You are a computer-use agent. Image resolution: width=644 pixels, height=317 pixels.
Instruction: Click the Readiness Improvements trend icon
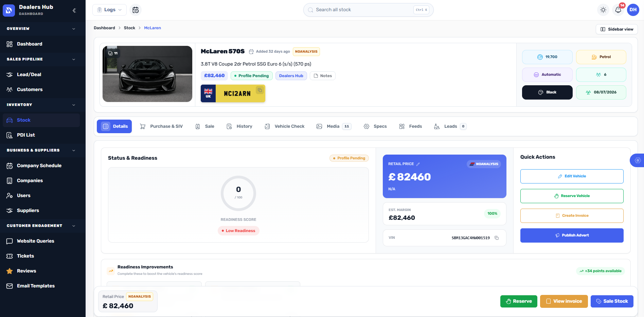point(111,271)
